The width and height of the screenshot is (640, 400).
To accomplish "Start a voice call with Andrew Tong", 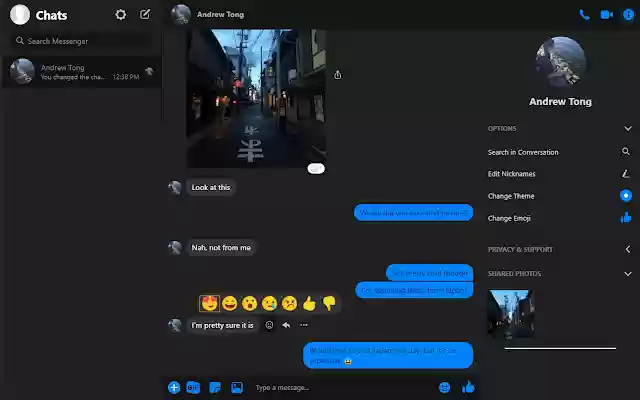I will [x=584, y=15].
